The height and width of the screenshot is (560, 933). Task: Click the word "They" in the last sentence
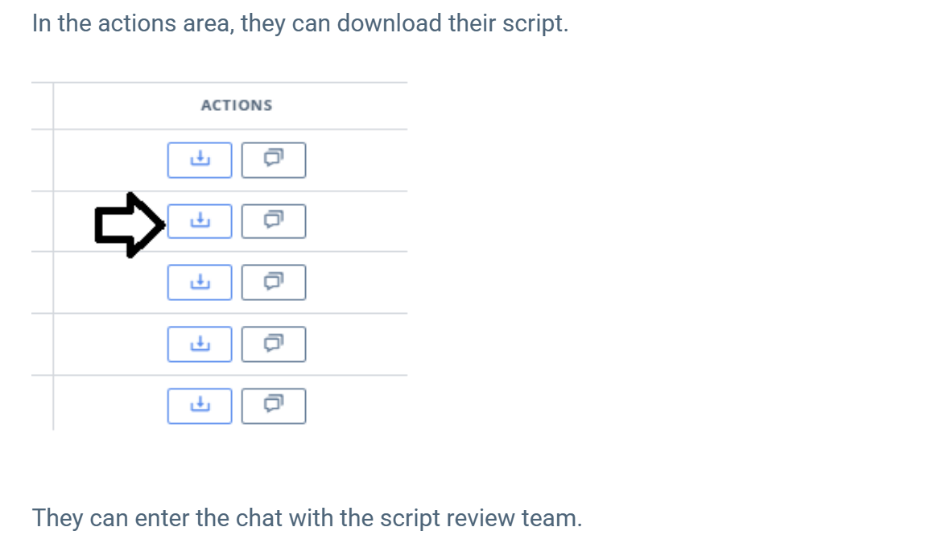57,518
